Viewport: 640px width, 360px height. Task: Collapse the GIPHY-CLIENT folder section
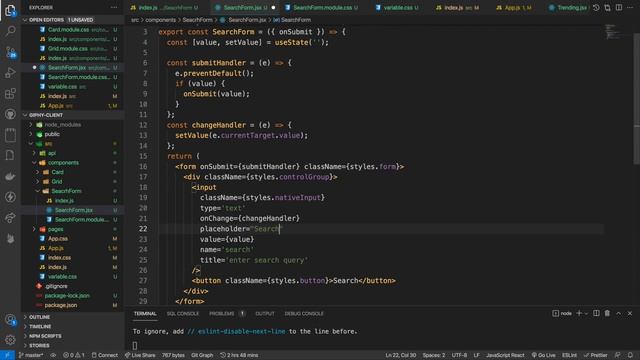73,115
